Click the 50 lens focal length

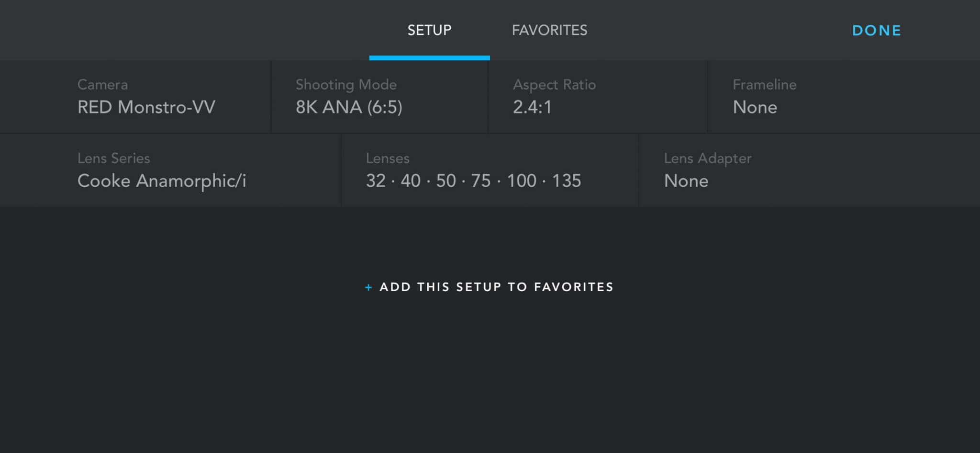click(446, 181)
